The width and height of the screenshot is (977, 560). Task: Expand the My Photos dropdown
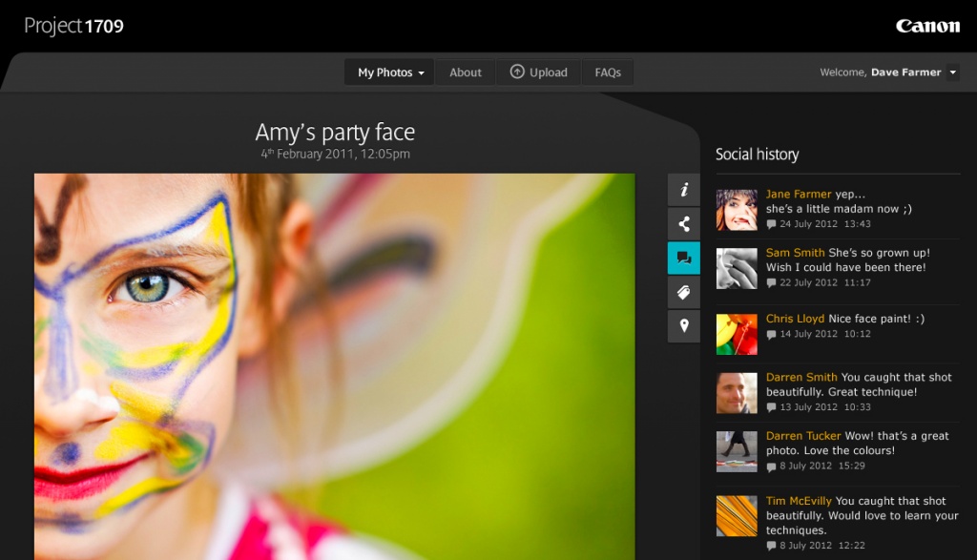click(x=389, y=73)
